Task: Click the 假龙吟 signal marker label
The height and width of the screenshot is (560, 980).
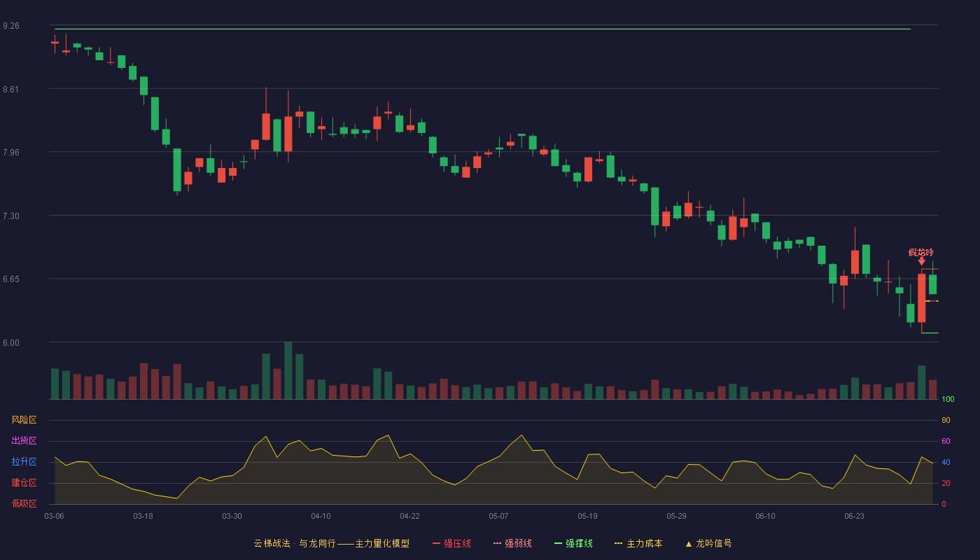Action: point(921,253)
